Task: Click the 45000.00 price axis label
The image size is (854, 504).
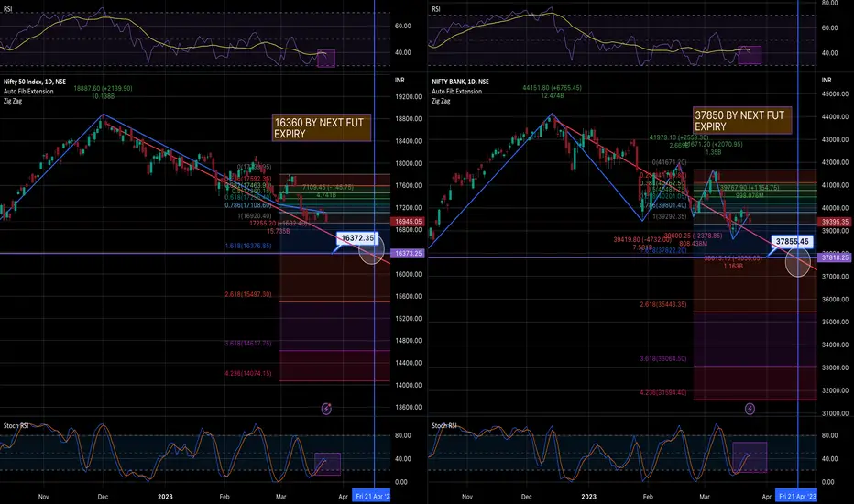Action: click(835, 94)
